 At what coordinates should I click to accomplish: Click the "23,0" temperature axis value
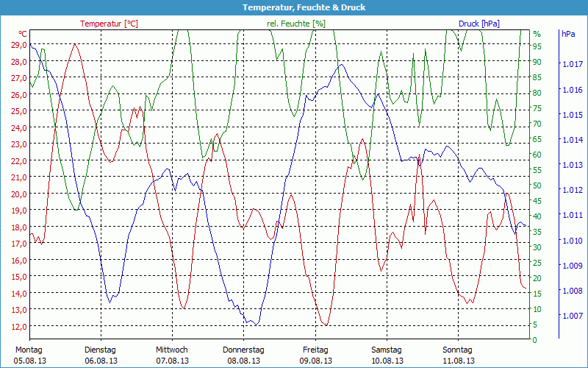(19, 144)
